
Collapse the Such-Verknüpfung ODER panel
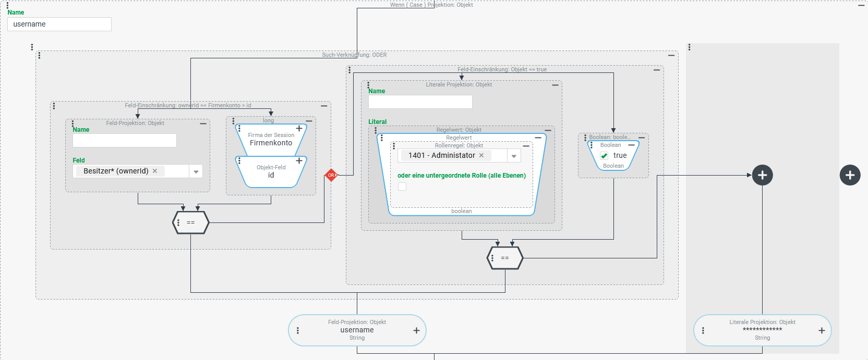tap(671, 55)
